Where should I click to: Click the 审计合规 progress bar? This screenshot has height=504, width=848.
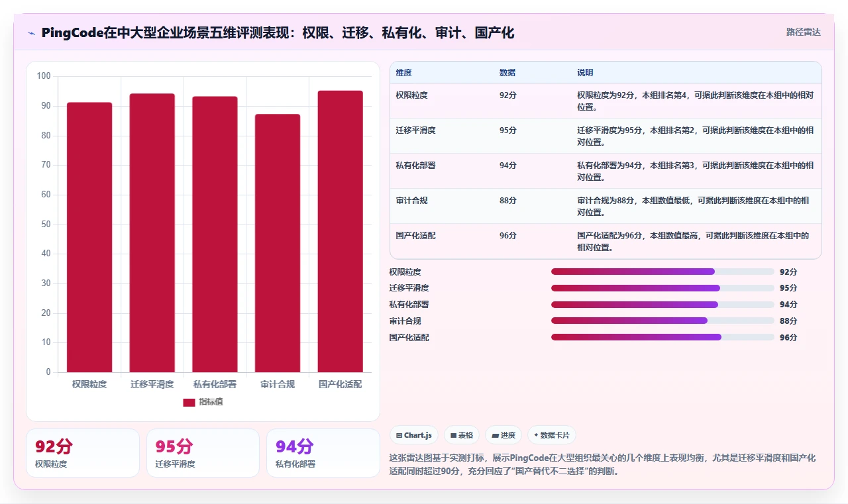pyautogui.click(x=662, y=321)
